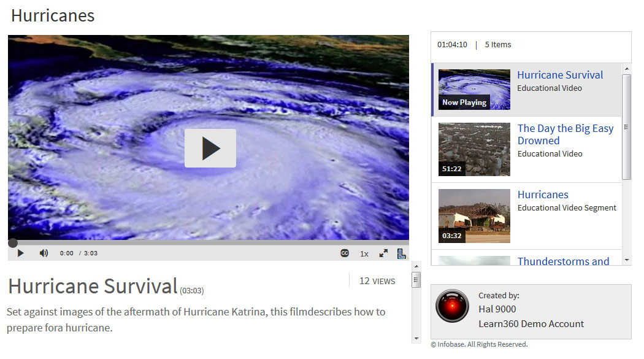Toggle closed captions CC icon

pyautogui.click(x=345, y=253)
